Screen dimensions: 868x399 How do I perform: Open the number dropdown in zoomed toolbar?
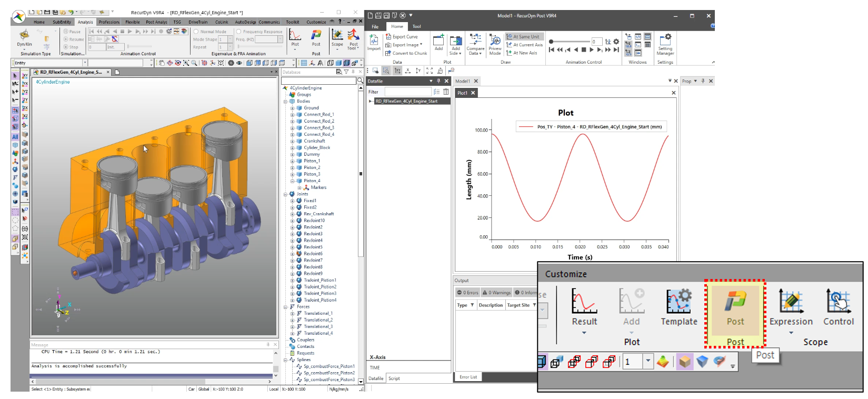648,361
